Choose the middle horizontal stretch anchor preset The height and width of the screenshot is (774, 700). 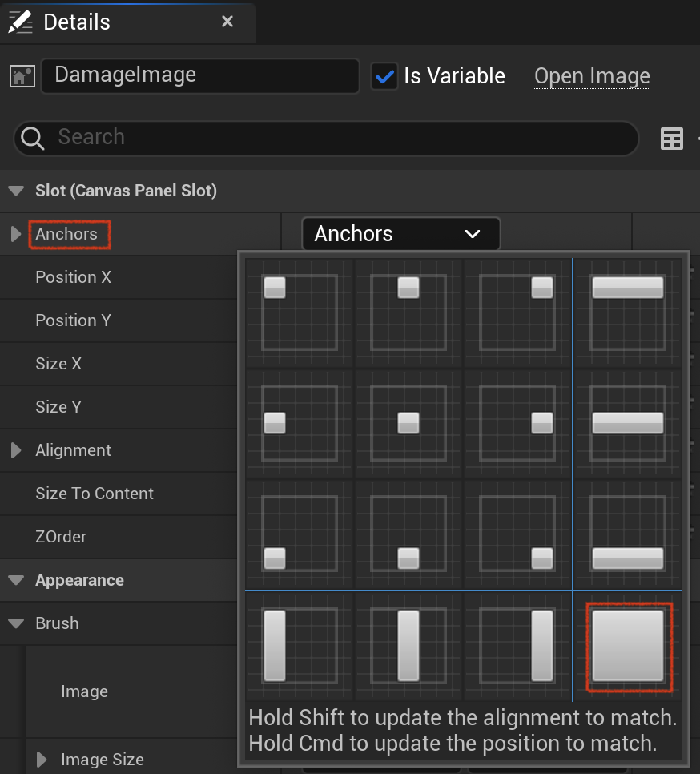point(628,423)
